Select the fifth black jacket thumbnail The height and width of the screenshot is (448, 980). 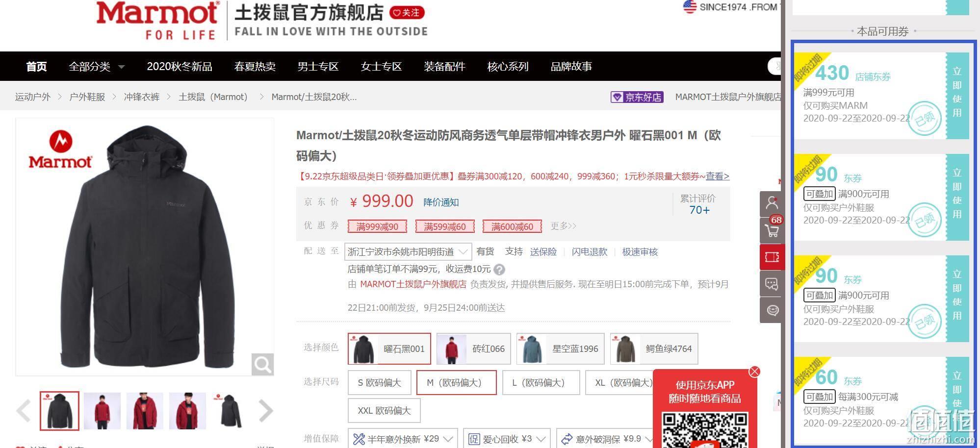pyautogui.click(x=230, y=411)
